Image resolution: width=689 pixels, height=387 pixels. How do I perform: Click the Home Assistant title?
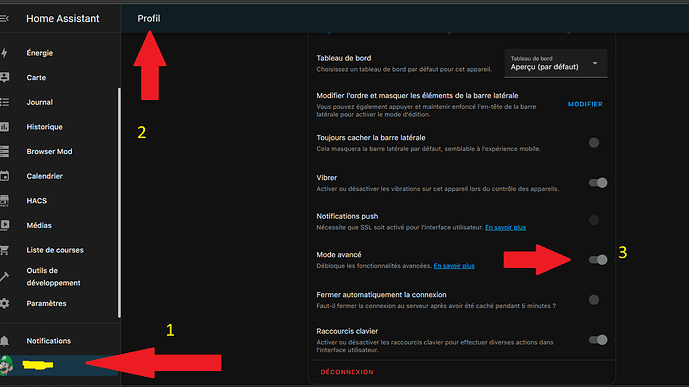click(63, 18)
